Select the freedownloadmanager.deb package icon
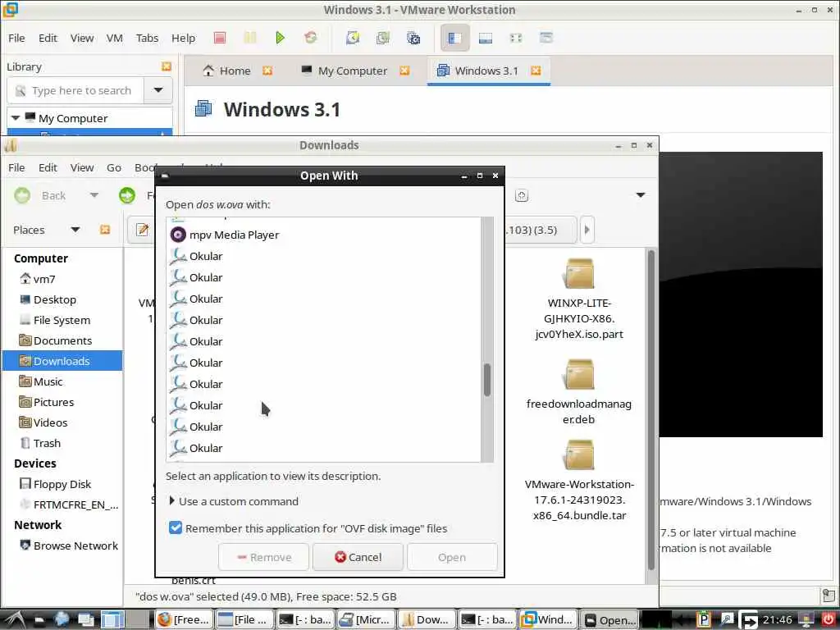Viewport: 840px width, 630px height. (x=579, y=374)
